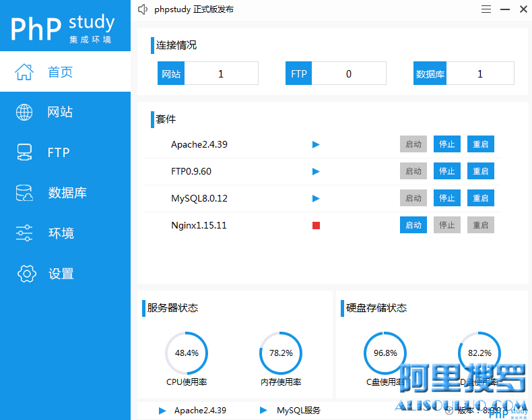Click the database cloud icon in sidebar
Image resolution: width=532 pixels, height=420 pixels.
24,193
